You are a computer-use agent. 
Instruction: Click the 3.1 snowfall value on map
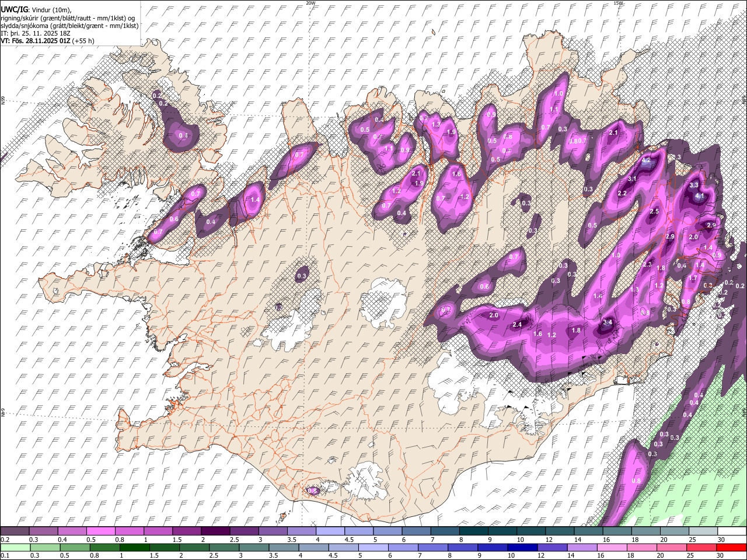tap(632, 179)
